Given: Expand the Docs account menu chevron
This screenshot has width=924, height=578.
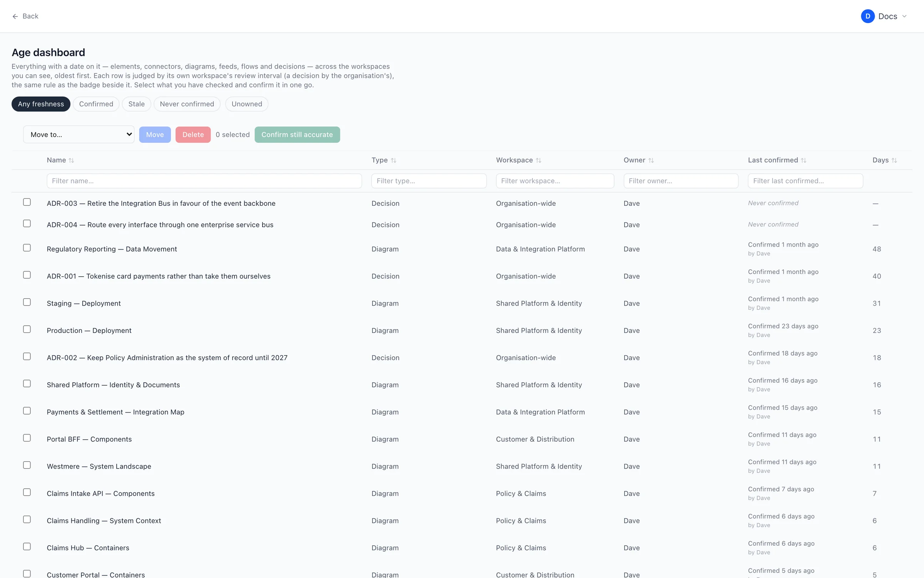Looking at the screenshot, I should pos(904,16).
